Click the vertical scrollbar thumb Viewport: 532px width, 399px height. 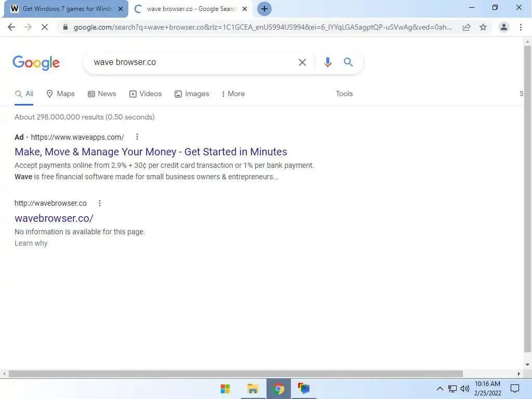(527, 199)
